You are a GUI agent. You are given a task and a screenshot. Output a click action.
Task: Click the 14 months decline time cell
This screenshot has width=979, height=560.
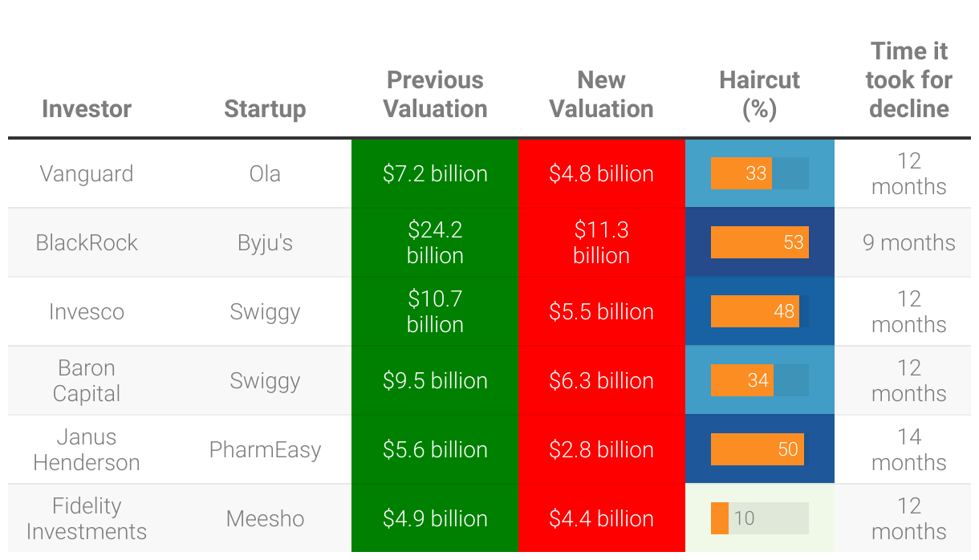click(x=908, y=449)
